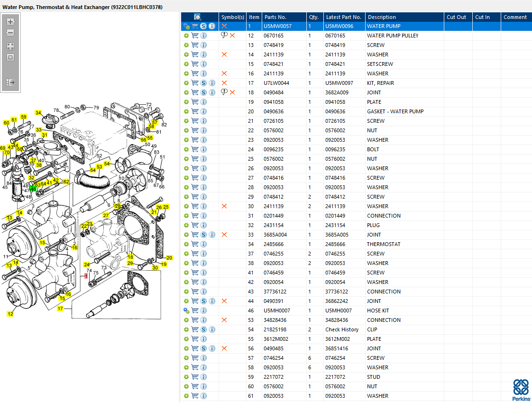The width and height of the screenshot is (532, 402).
Task: Click the orange X symbol on item 30
Action: coord(224,206)
